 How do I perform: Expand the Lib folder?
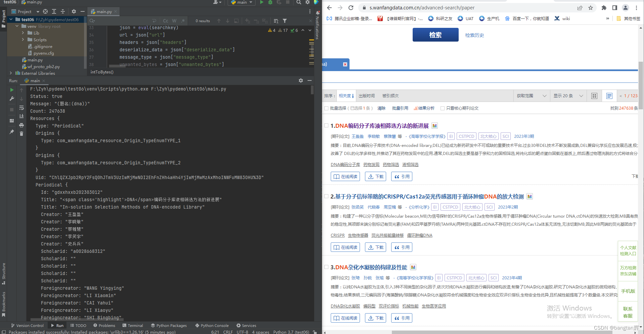(x=23, y=33)
